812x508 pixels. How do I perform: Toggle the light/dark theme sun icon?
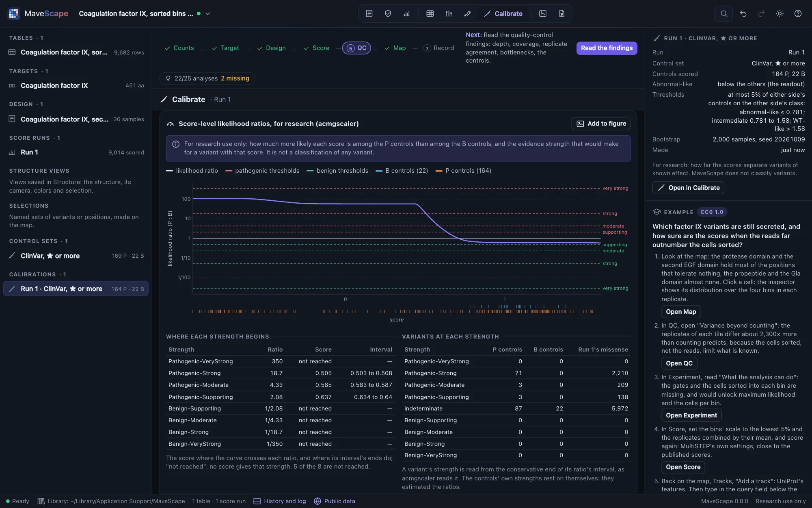click(780, 13)
